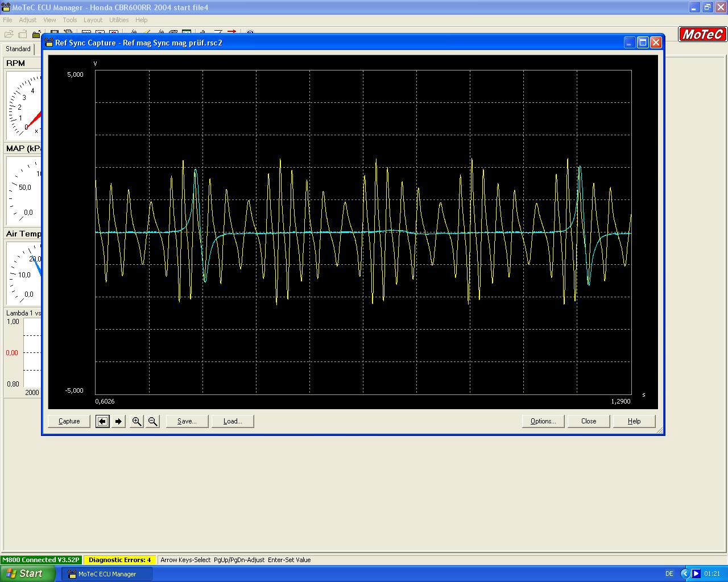Image resolution: width=728 pixels, height=582 pixels.
Task: Click the Arrow Keys-Select hint in status bar
Action: pyautogui.click(x=185, y=560)
